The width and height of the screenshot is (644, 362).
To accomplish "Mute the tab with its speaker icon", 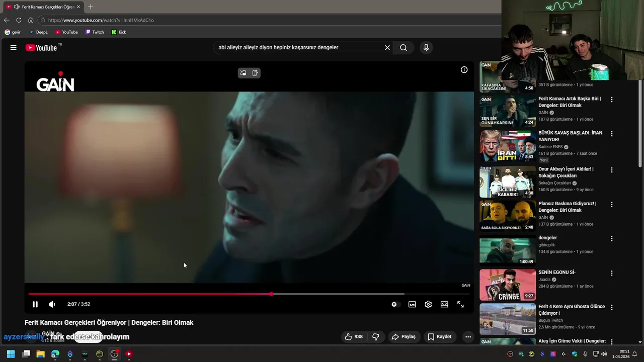I will pos(17,7).
